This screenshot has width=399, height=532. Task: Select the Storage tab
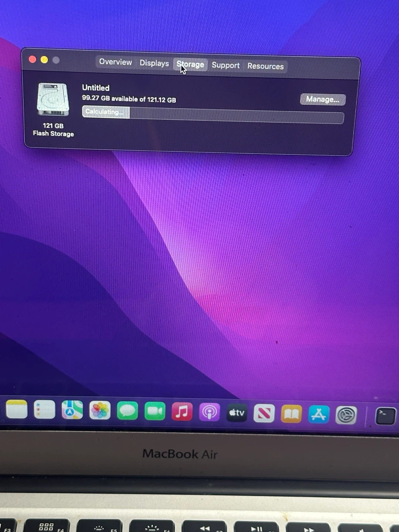click(x=190, y=65)
